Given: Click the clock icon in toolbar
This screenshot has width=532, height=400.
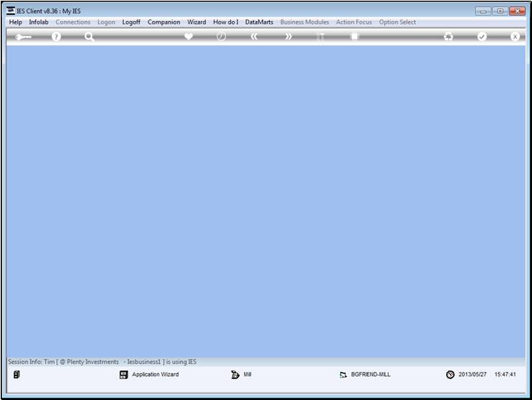Looking at the screenshot, I should coord(221,36).
